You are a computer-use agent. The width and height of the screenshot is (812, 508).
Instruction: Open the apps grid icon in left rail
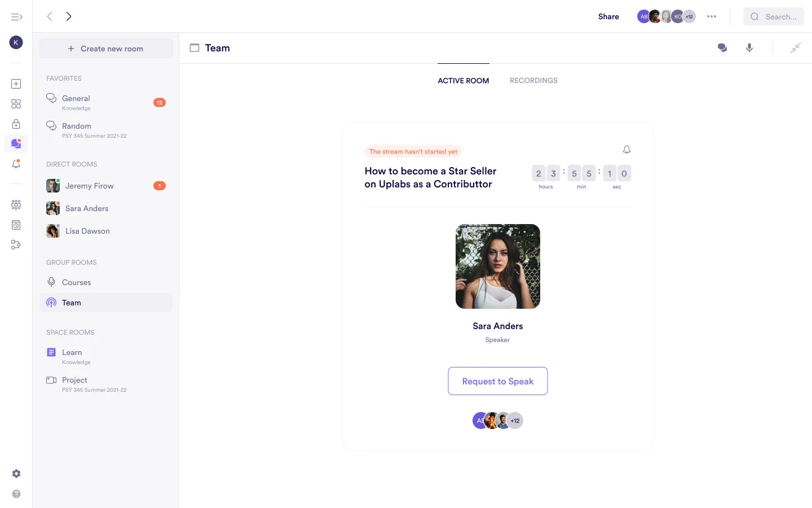pyautogui.click(x=16, y=104)
